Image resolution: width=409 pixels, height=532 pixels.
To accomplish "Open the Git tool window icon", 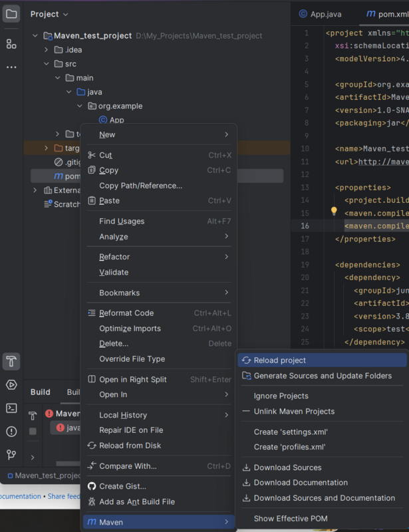I will 11,454.
